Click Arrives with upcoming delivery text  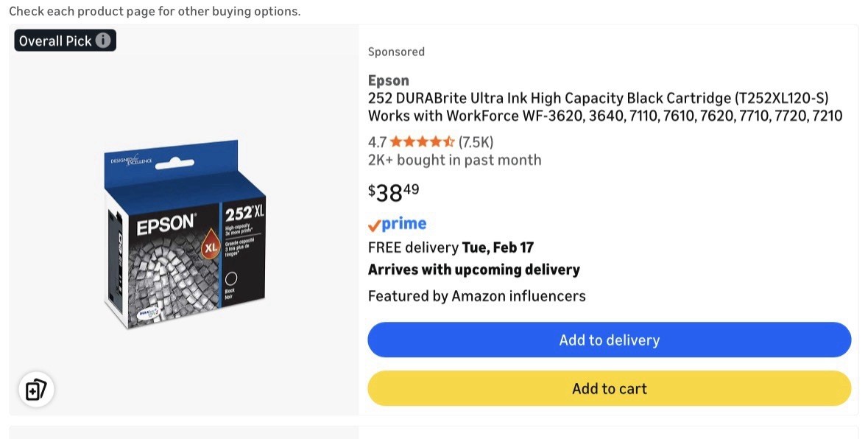(473, 270)
